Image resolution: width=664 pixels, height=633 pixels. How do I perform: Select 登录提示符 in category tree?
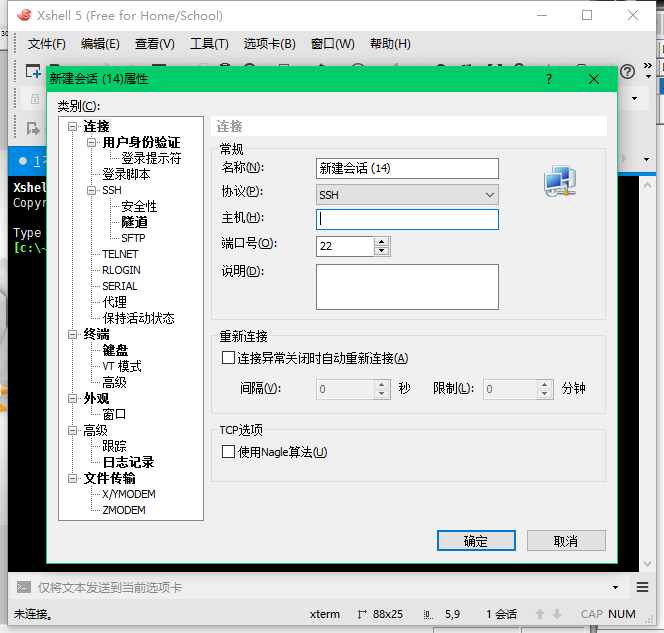tap(151, 158)
